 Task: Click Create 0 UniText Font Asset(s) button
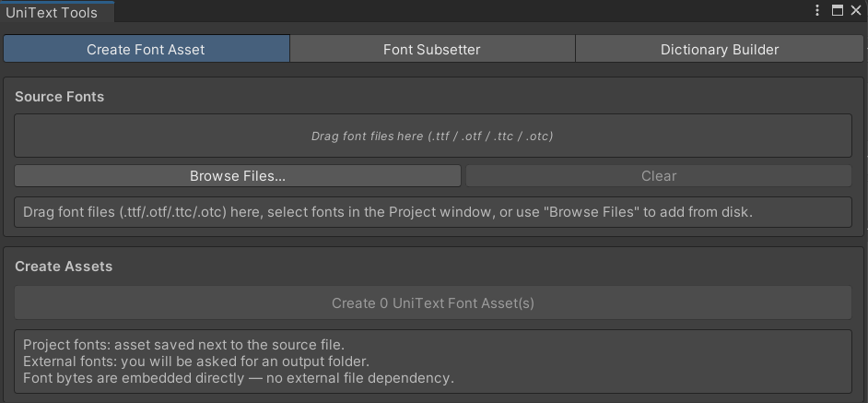pyautogui.click(x=433, y=302)
